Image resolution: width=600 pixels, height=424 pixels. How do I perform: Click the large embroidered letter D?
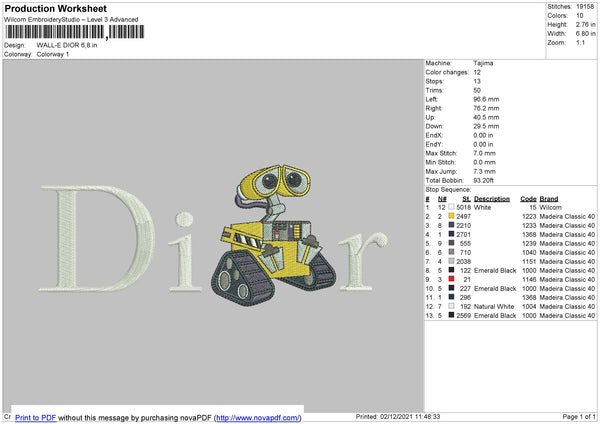[98, 238]
